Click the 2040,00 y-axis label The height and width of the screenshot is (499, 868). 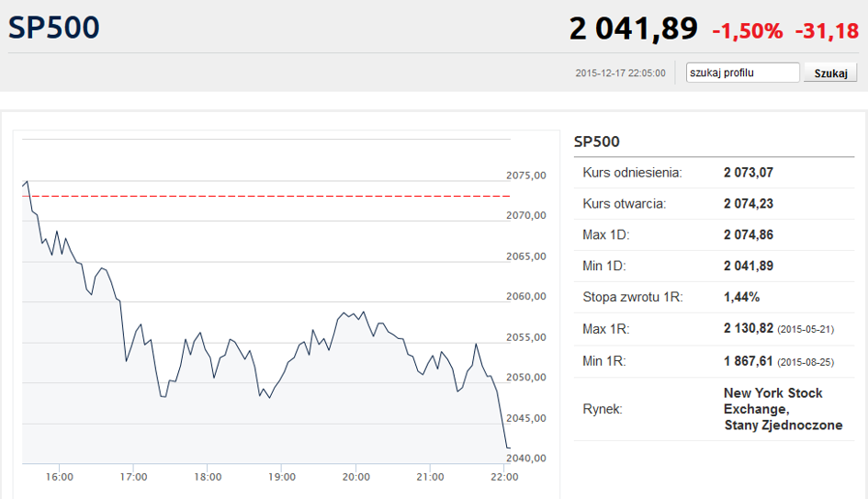526,458
